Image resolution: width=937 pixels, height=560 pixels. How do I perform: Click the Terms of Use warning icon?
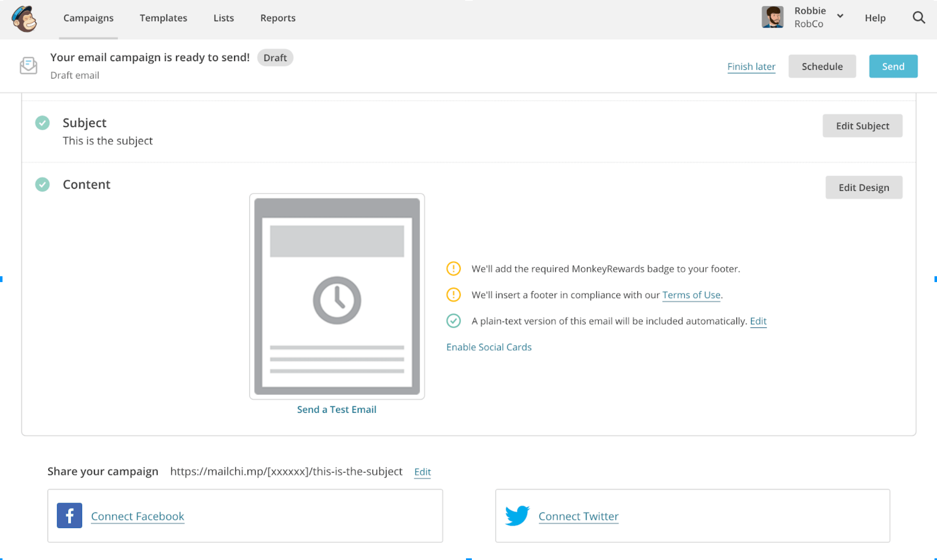click(x=453, y=295)
